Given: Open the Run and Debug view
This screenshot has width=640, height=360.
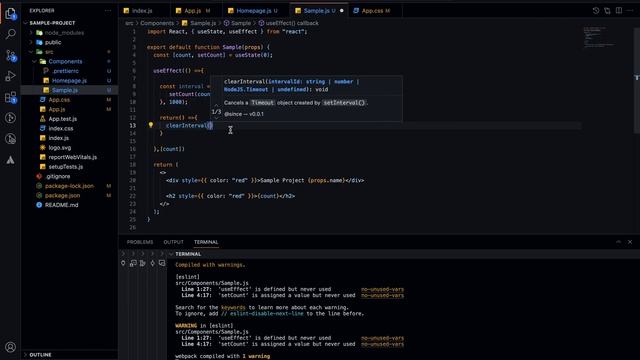Looking at the screenshot, I should [x=11, y=76].
